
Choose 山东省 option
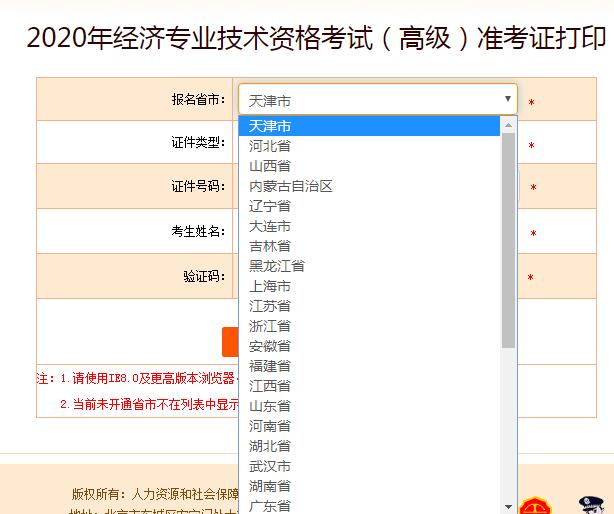(270, 406)
